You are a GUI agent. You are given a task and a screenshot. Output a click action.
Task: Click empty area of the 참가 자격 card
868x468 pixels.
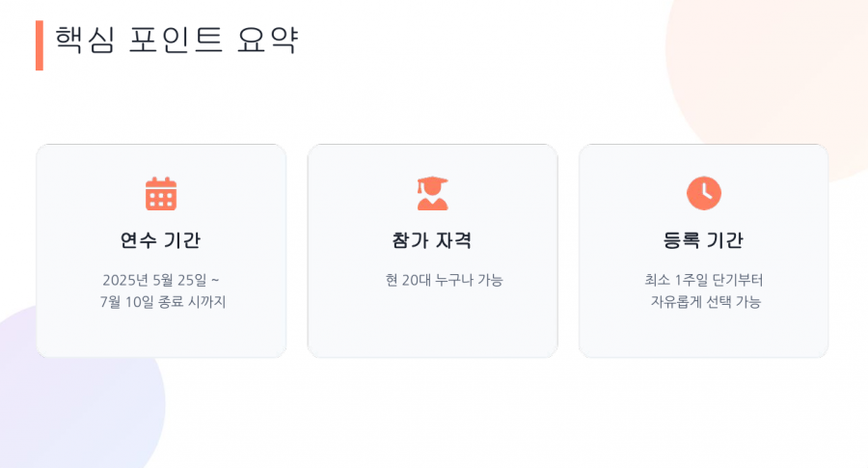[432, 327]
